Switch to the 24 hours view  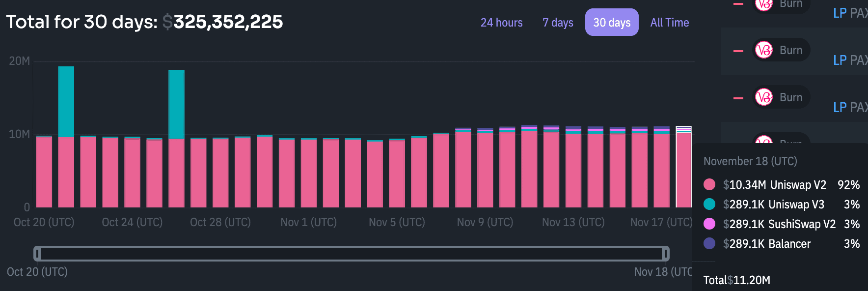tap(501, 23)
